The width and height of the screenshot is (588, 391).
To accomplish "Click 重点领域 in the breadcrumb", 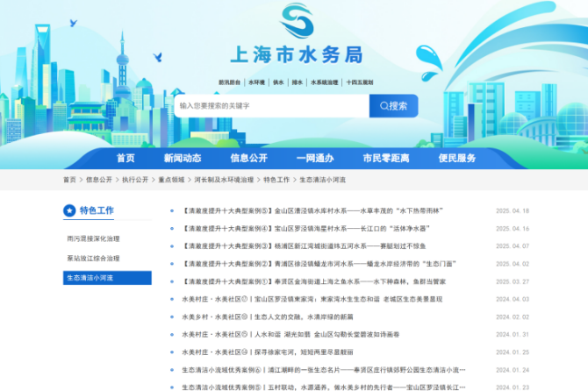I will pos(171,179).
